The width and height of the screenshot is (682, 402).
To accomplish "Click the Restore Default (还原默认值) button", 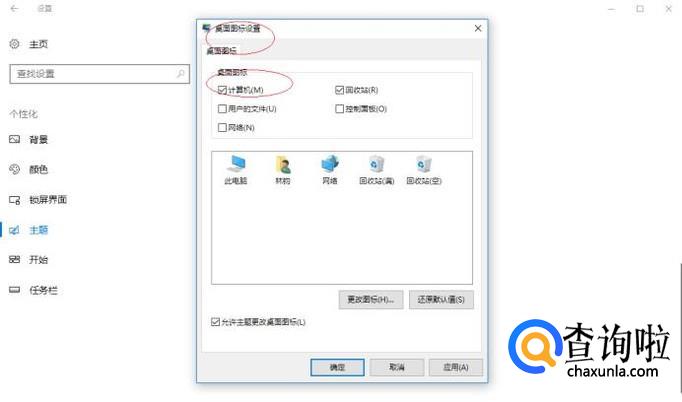I will point(441,300).
